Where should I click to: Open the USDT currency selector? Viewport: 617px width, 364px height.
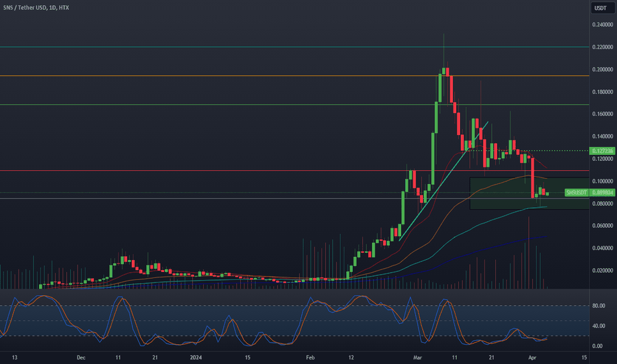pos(602,8)
